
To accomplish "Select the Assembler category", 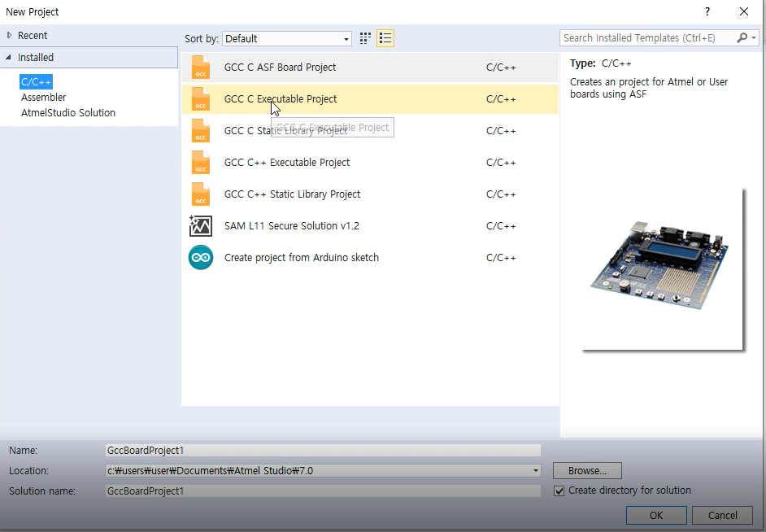I will [x=43, y=98].
